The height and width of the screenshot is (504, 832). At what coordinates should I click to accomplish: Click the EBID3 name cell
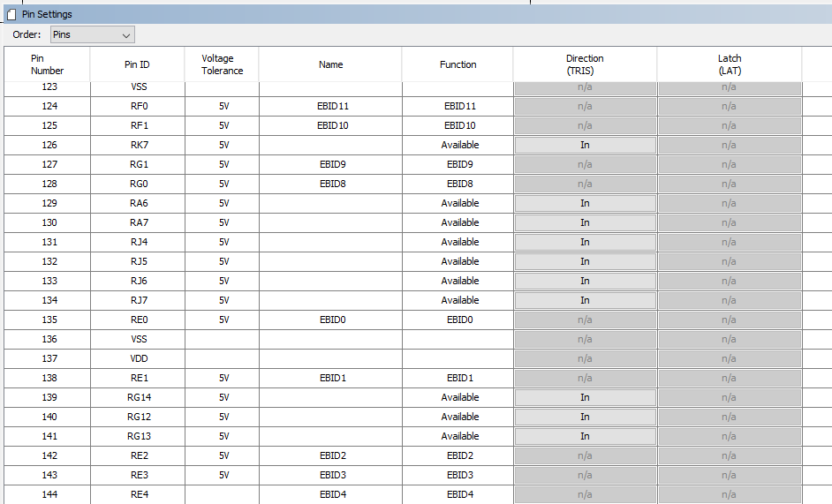(330, 475)
